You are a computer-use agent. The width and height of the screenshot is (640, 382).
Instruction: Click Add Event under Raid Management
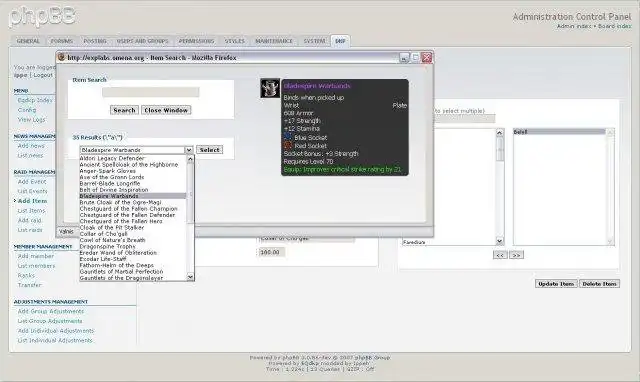32,182
